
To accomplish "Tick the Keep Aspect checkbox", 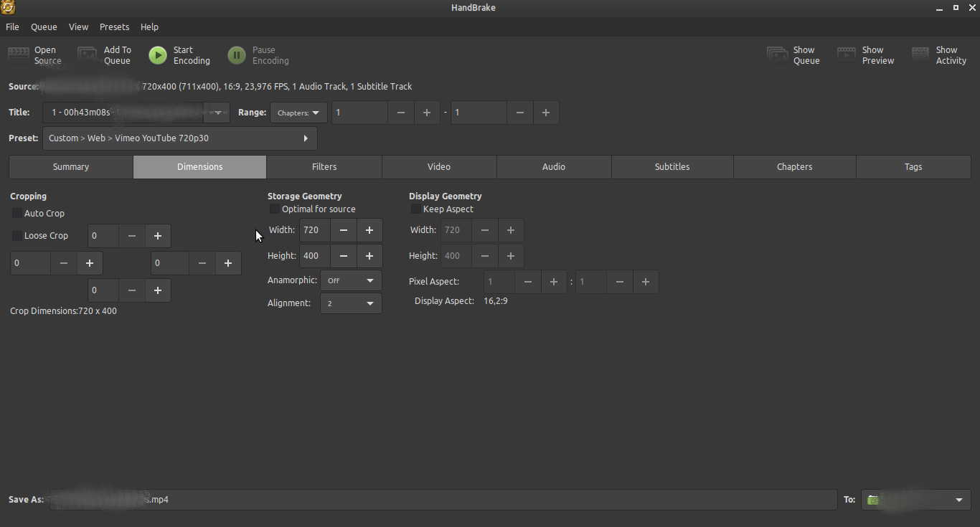I will pyautogui.click(x=415, y=209).
